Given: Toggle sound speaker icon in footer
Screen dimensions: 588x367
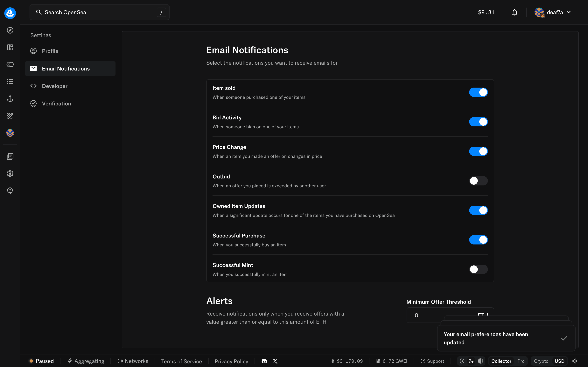Looking at the screenshot, I should 575,361.
